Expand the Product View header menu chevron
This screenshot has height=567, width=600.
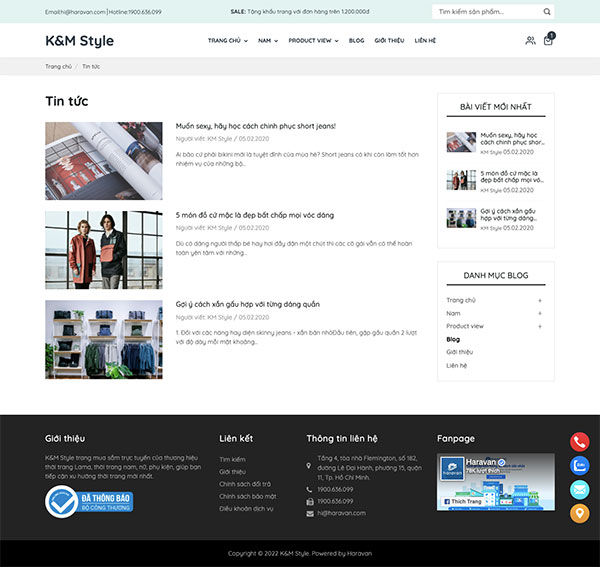pyautogui.click(x=336, y=41)
